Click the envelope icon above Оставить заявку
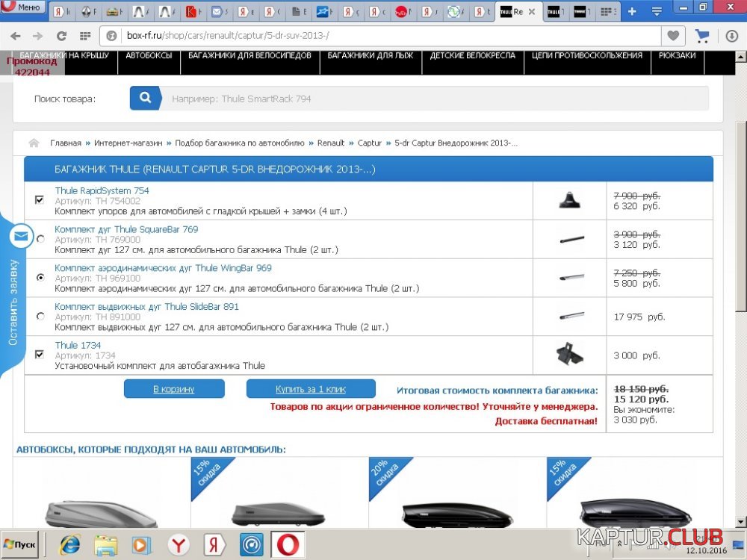This screenshot has width=747, height=560. pyautogui.click(x=22, y=236)
